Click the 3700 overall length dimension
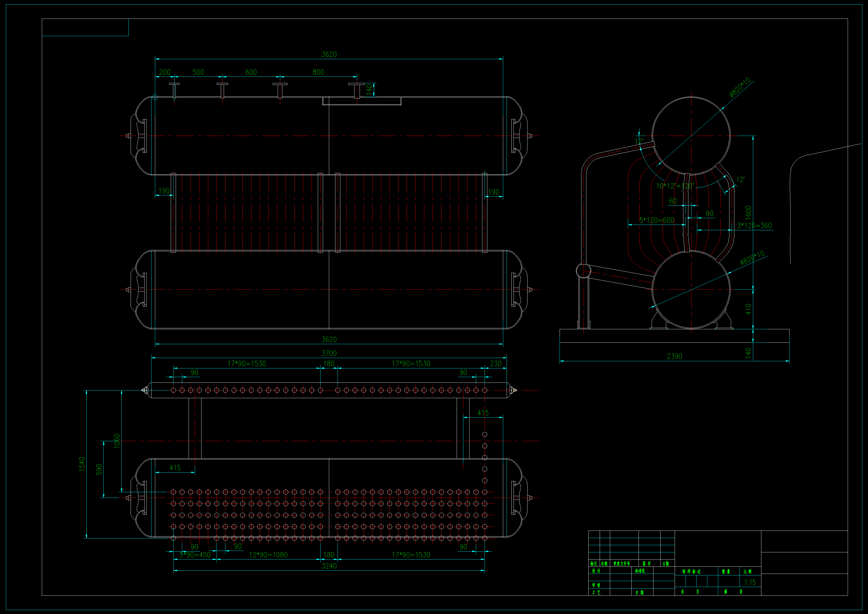 [328, 353]
